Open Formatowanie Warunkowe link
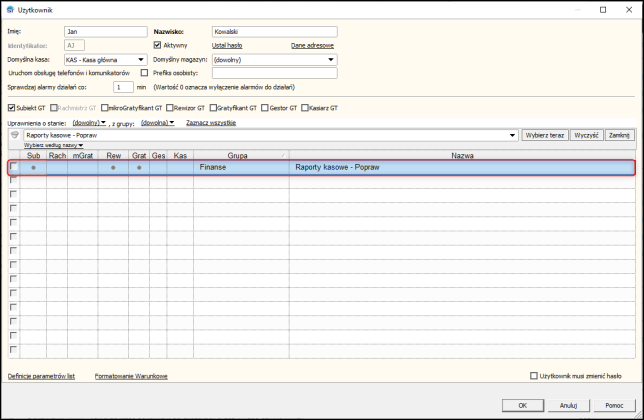644x420 pixels. click(x=131, y=376)
